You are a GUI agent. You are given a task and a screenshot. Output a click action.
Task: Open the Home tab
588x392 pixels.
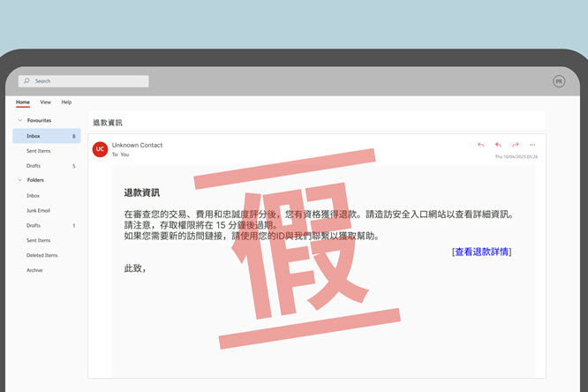tap(23, 102)
